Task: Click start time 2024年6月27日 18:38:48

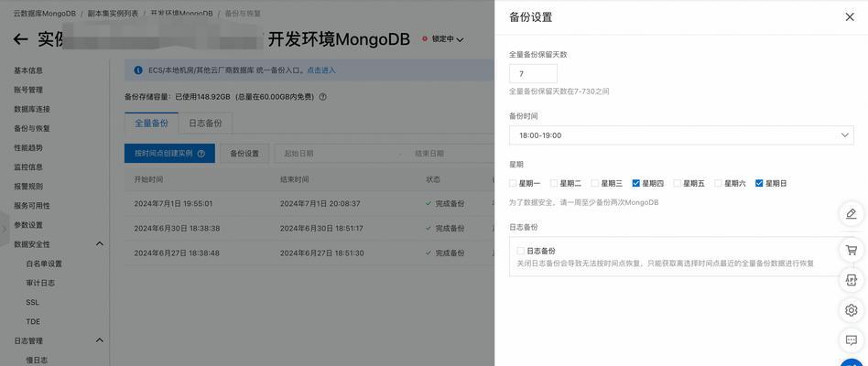Action: (x=177, y=253)
